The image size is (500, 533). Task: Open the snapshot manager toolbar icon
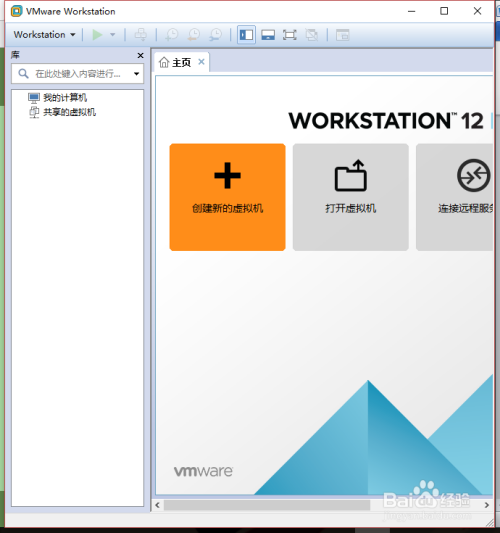click(215, 35)
